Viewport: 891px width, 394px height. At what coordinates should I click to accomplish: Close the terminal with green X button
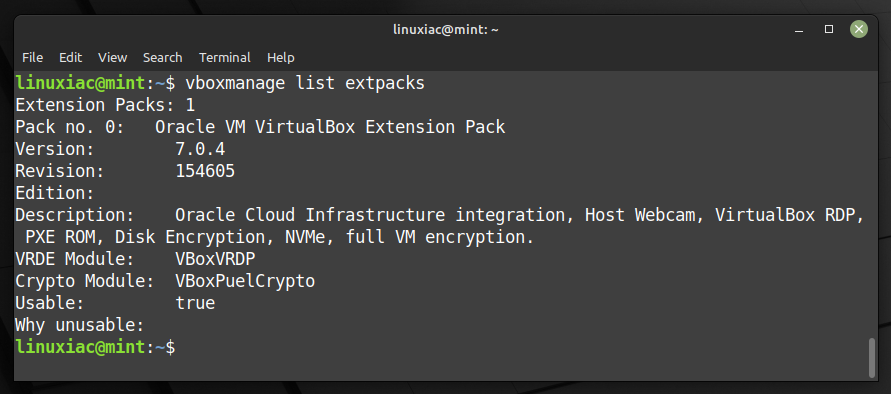(x=859, y=29)
